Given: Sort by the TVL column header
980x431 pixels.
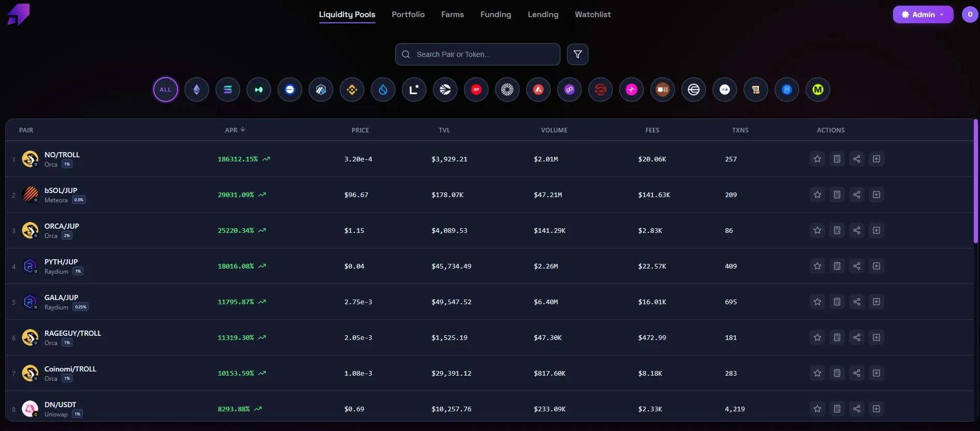Looking at the screenshot, I should pyautogui.click(x=444, y=130).
